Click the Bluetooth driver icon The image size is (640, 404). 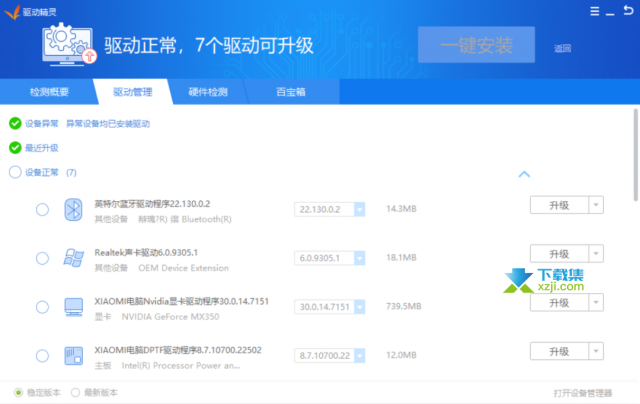[73, 210]
